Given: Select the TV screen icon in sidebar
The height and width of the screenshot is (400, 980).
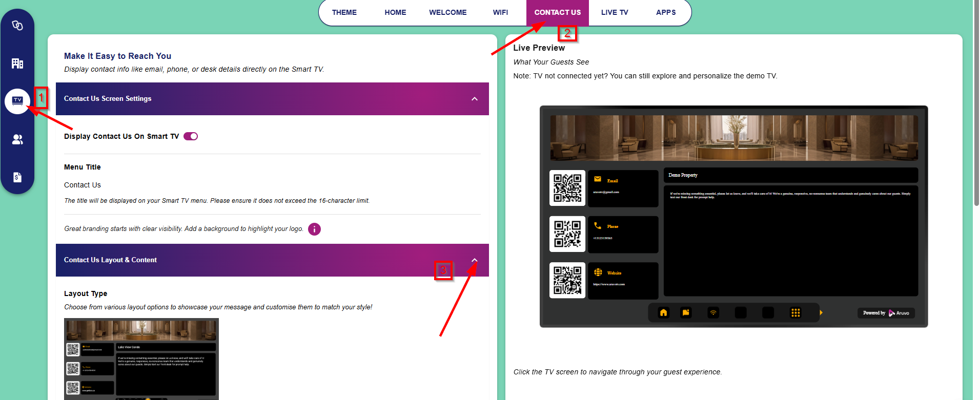Looking at the screenshot, I should [17, 101].
